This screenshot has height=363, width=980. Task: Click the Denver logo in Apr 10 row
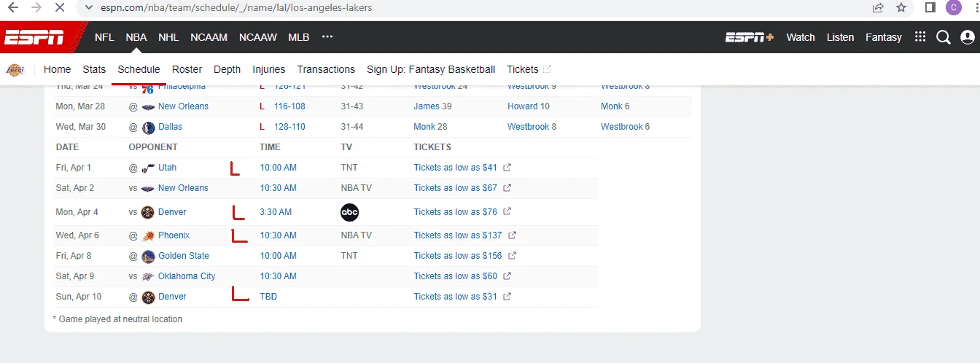coord(148,297)
